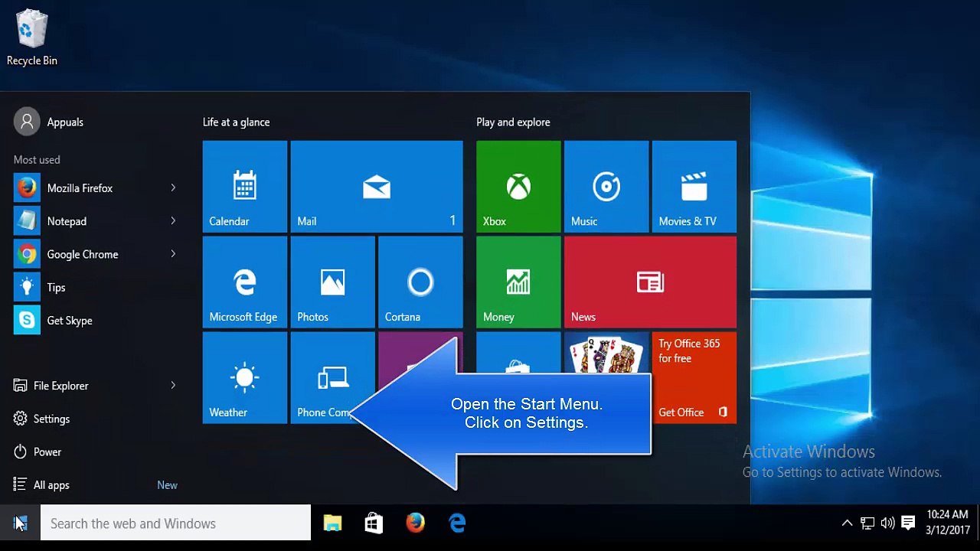The image size is (980, 551).
Task: Open the Action Center notifications icon
Action: click(x=909, y=523)
